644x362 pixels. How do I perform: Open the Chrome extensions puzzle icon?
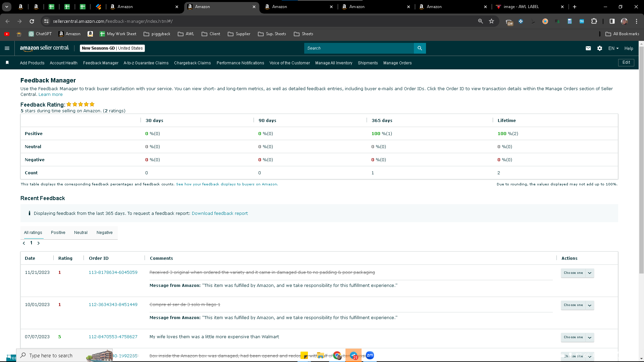point(594,21)
